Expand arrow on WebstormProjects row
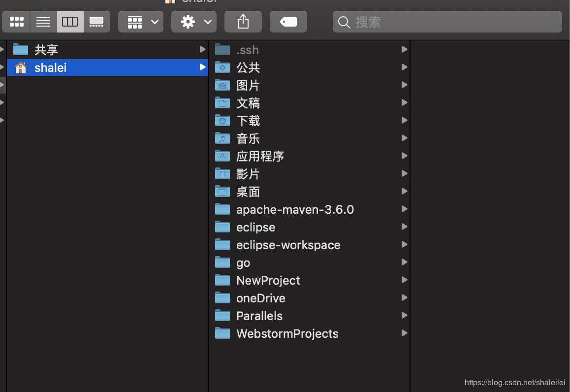Image resolution: width=570 pixels, height=392 pixels. coord(404,333)
